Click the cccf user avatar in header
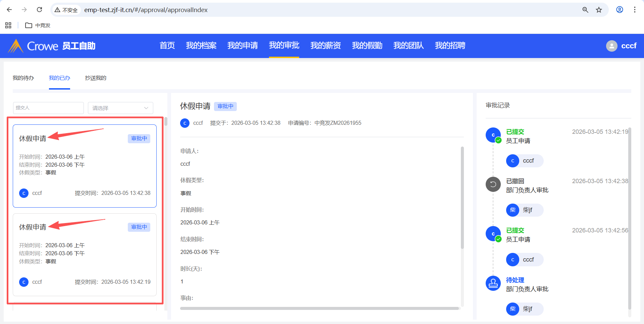 pos(611,46)
